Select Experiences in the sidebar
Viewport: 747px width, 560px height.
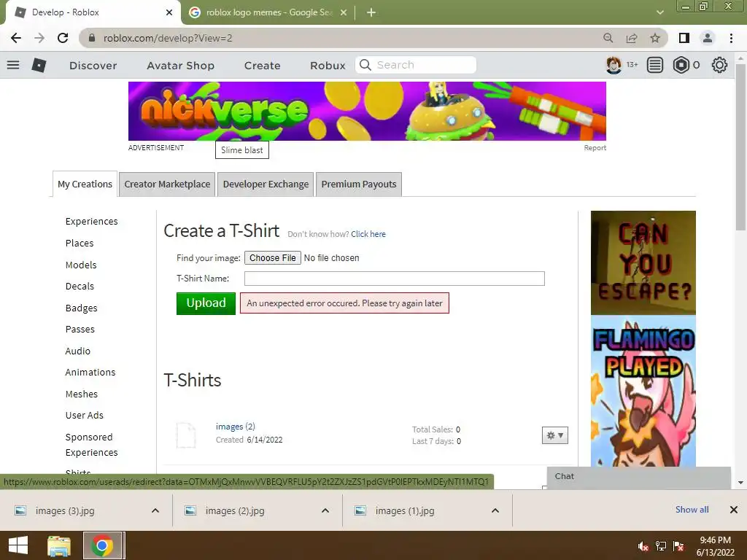pos(91,222)
